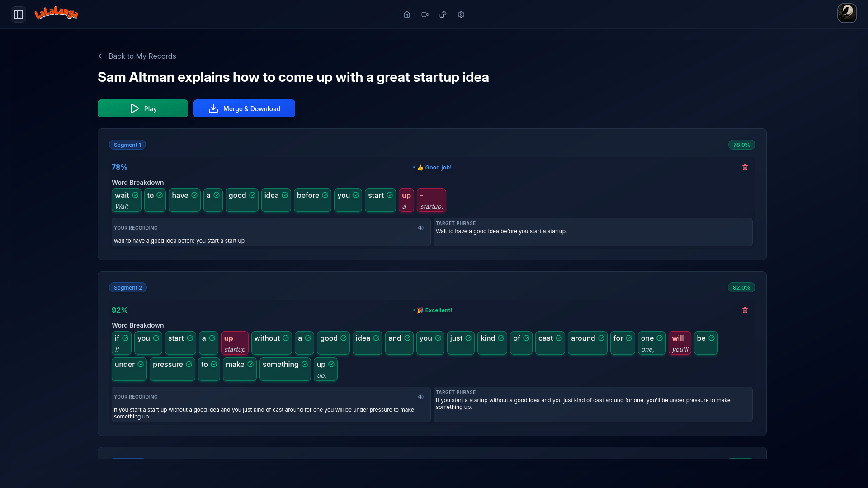Image resolution: width=868 pixels, height=488 pixels.
Task: Open user avatar profile menu
Action: click(847, 13)
